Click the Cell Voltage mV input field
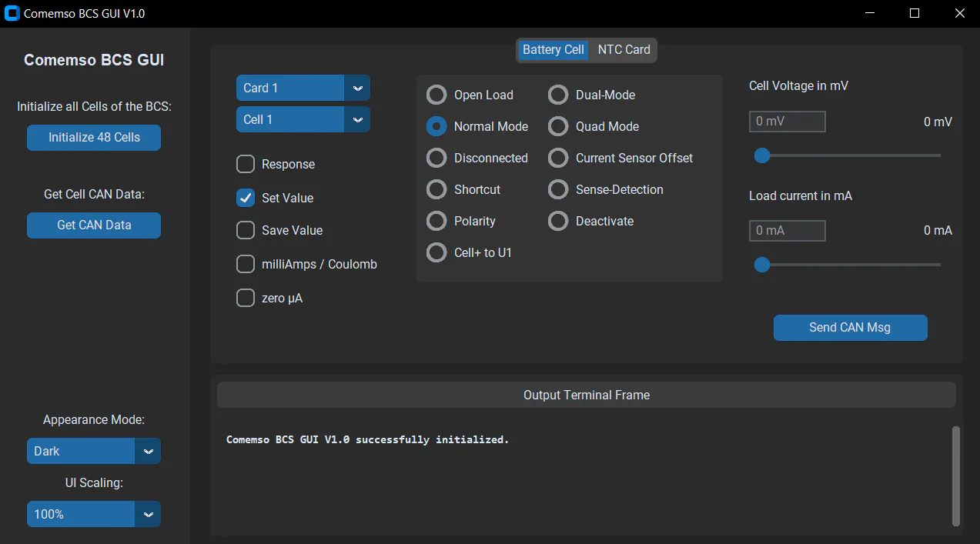Screen dimensions: 980x544 (x=788, y=121)
